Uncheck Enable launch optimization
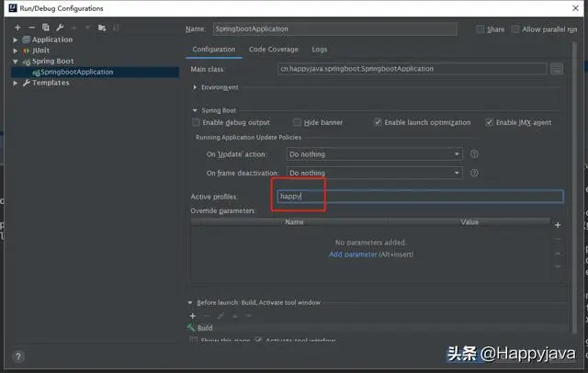Screen dimensions: 588x373 coord(378,122)
